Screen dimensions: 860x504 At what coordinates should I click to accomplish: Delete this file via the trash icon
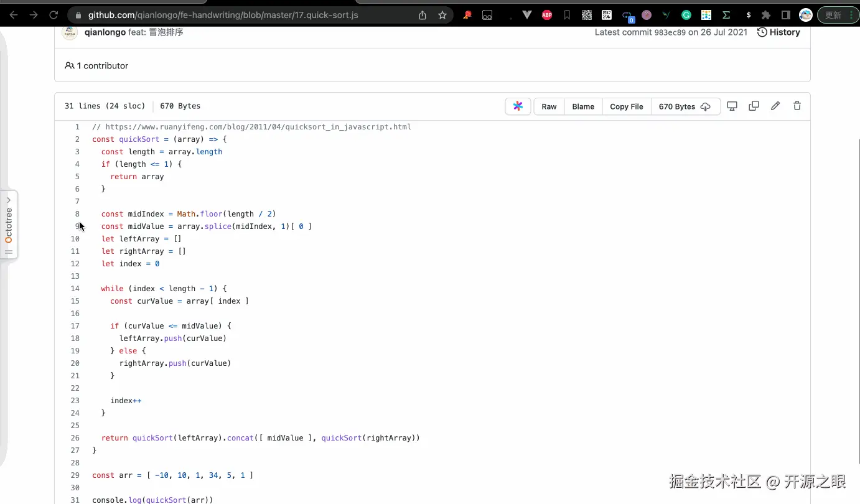pyautogui.click(x=797, y=106)
